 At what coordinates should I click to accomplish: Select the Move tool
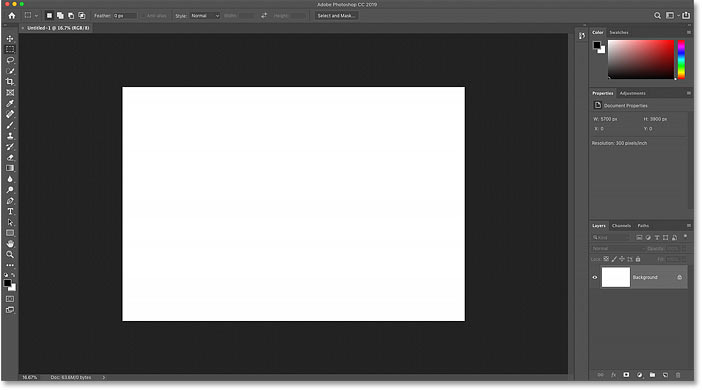[10, 39]
